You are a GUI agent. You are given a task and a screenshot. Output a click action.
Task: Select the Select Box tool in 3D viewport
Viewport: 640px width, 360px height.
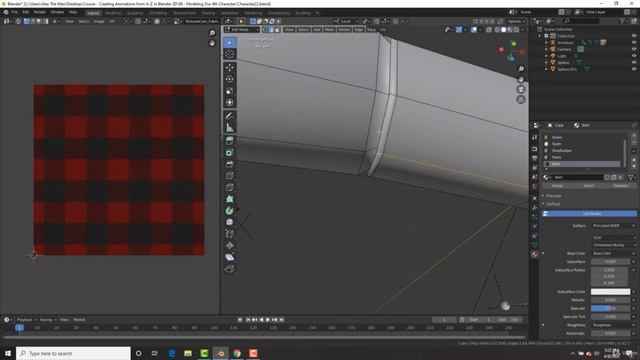(x=230, y=42)
